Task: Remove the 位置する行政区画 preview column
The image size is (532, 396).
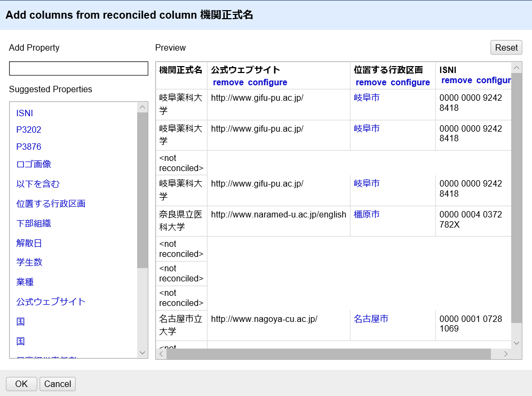Action: point(371,82)
